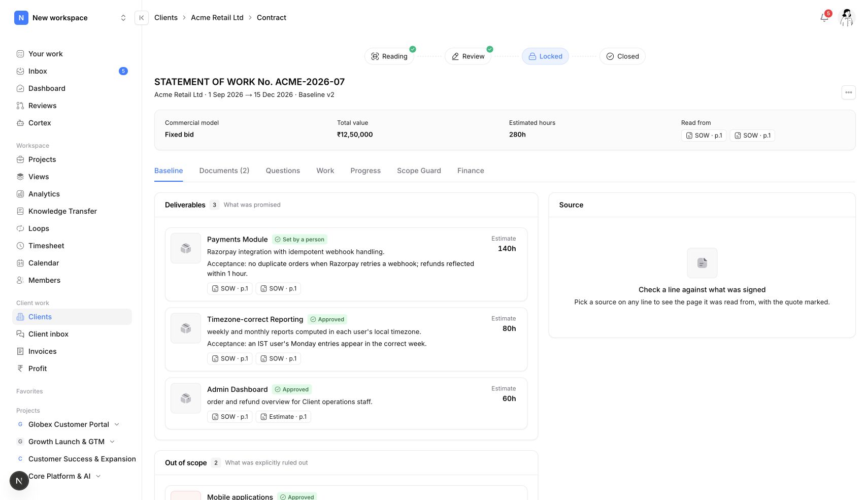
Task: Open the notifications bell
Action: [824, 18]
